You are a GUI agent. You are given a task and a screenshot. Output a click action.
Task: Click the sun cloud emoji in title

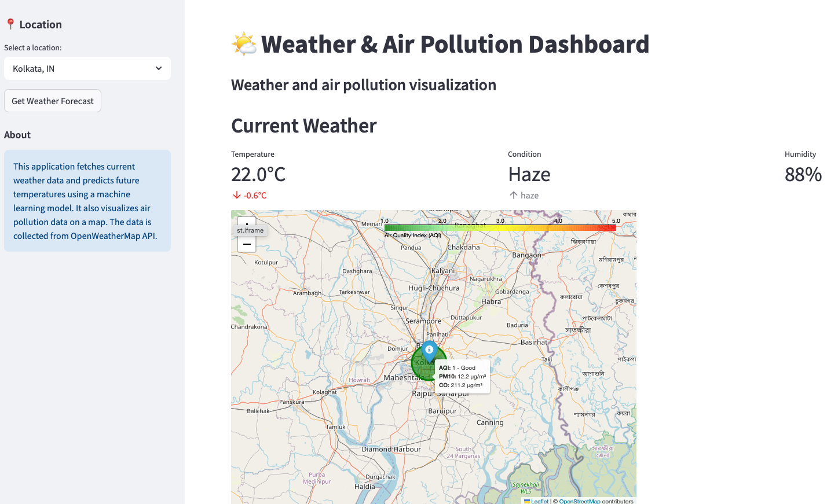tap(244, 44)
